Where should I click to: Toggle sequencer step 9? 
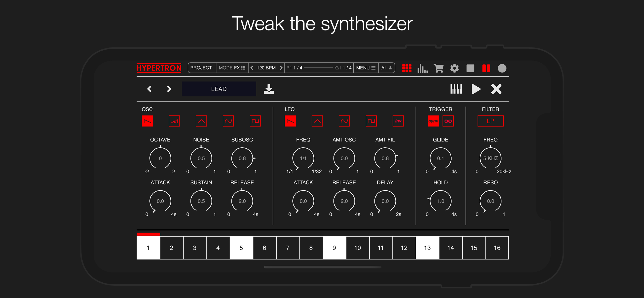coord(334,248)
